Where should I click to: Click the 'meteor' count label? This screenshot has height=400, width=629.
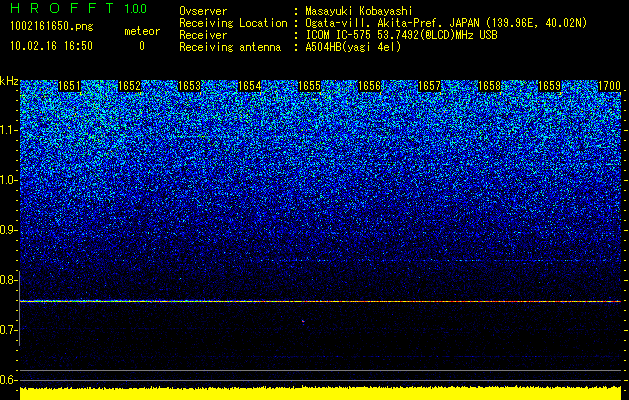[x=142, y=31]
